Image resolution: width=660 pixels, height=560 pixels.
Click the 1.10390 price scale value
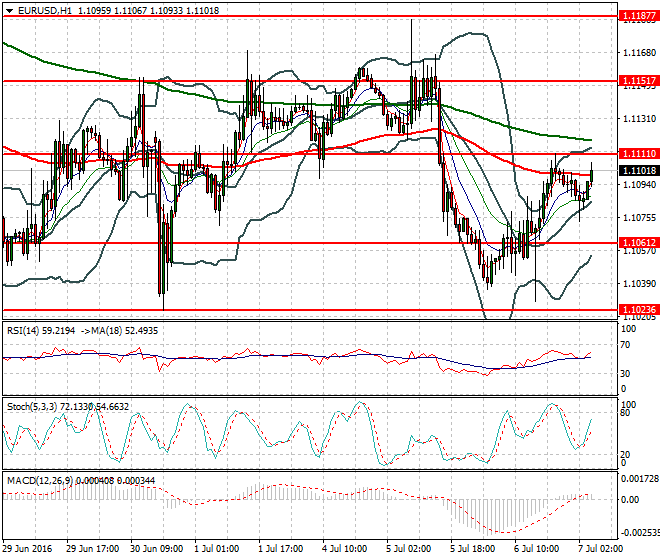coord(639,283)
